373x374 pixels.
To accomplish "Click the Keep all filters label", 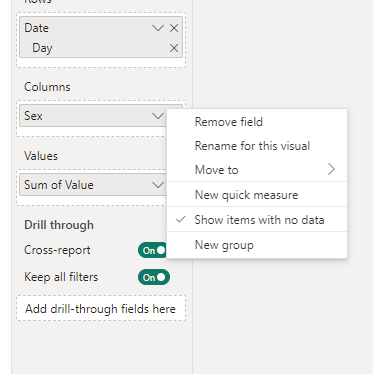I will pyautogui.click(x=61, y=277).
